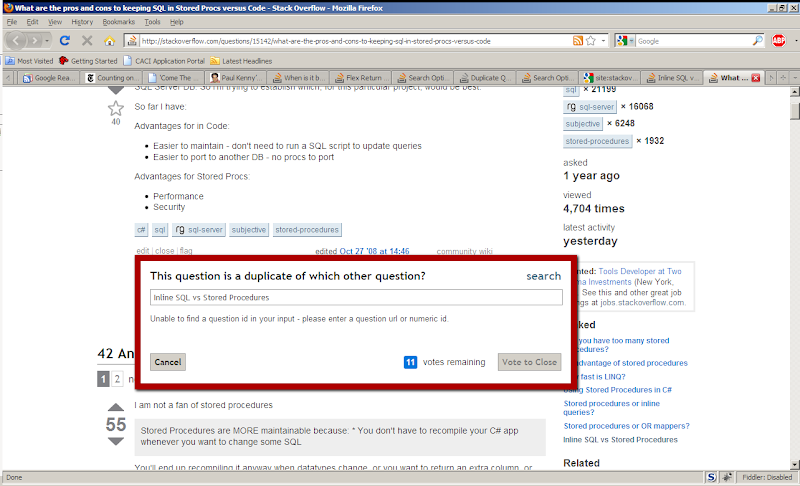
Task: Open the Help menu
Action: click(x=177, y=22)
